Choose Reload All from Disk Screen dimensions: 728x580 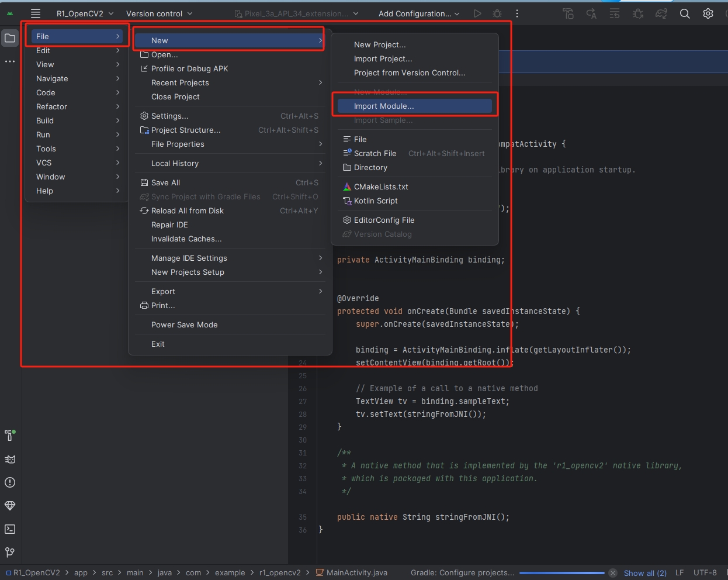pyautogui.click(x=230, y=210)
